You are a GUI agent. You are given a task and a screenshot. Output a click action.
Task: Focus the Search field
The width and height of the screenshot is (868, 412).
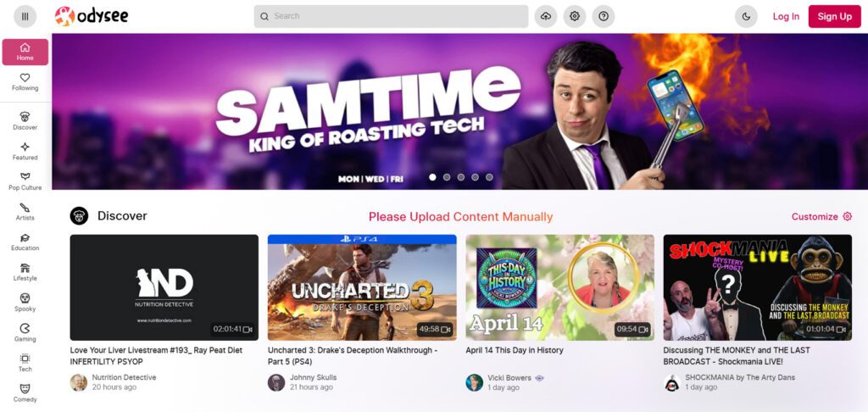(x=391, y=16)
